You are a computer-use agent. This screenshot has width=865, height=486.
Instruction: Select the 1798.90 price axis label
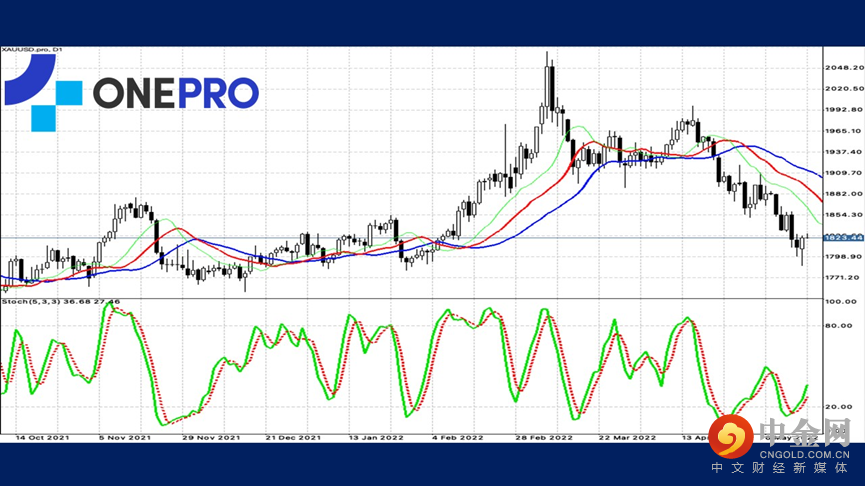(x=844, y=257)
